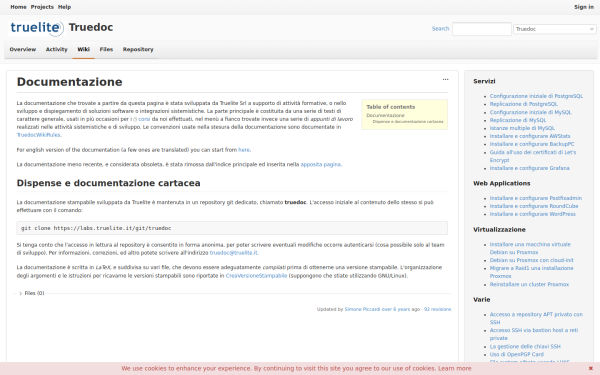Open Installare e configurare RoundCube
600x375 pixels.
(534, 206)
